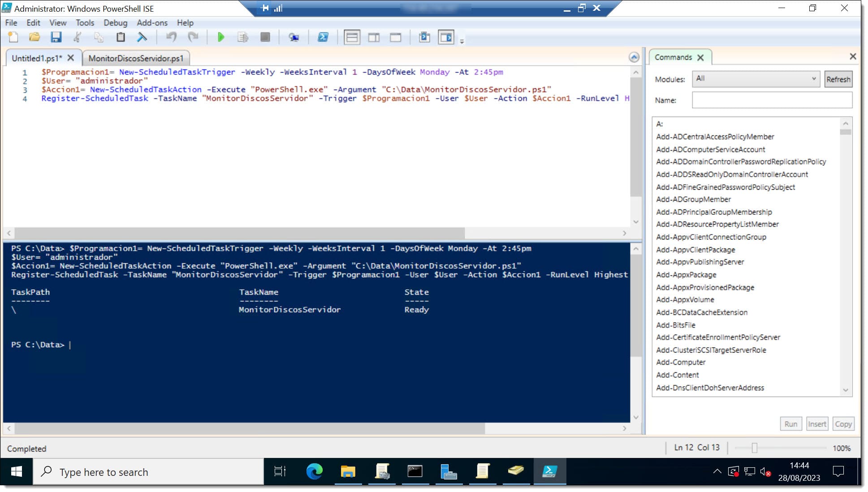Click the Step Over debugger icon
The width and height of the screenshot is (868, 492).
[242, 38]
